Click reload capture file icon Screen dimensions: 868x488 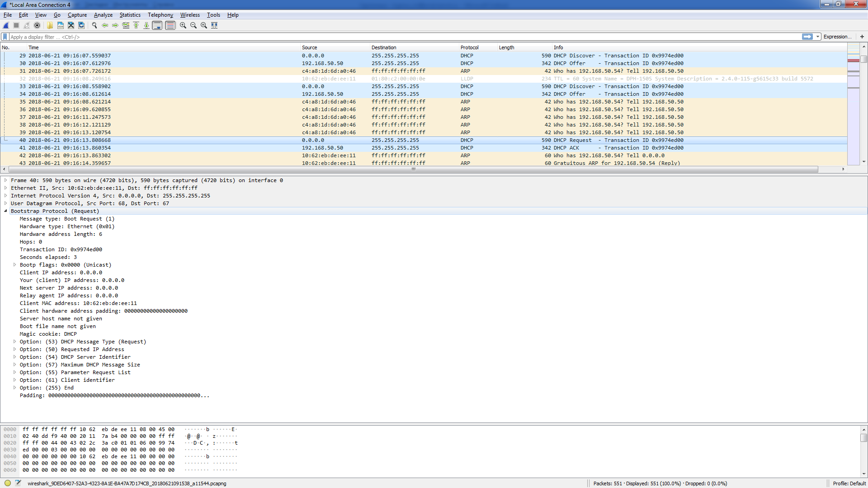[81, 25]
